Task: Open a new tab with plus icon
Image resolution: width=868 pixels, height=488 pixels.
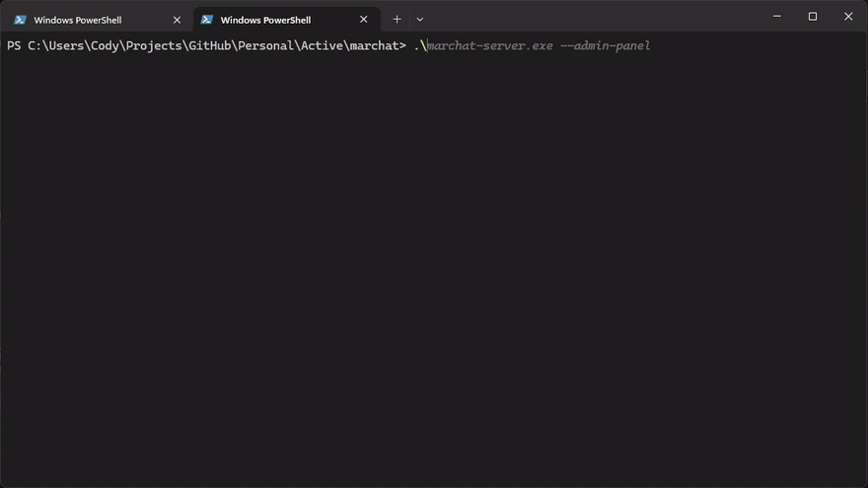Action: (397, 20)
